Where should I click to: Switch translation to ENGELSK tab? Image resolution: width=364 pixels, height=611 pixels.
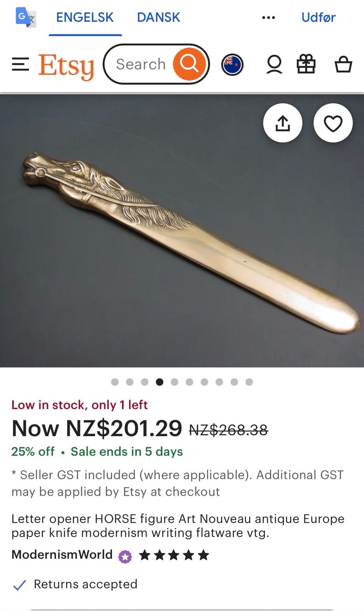[x=85, y=17]
